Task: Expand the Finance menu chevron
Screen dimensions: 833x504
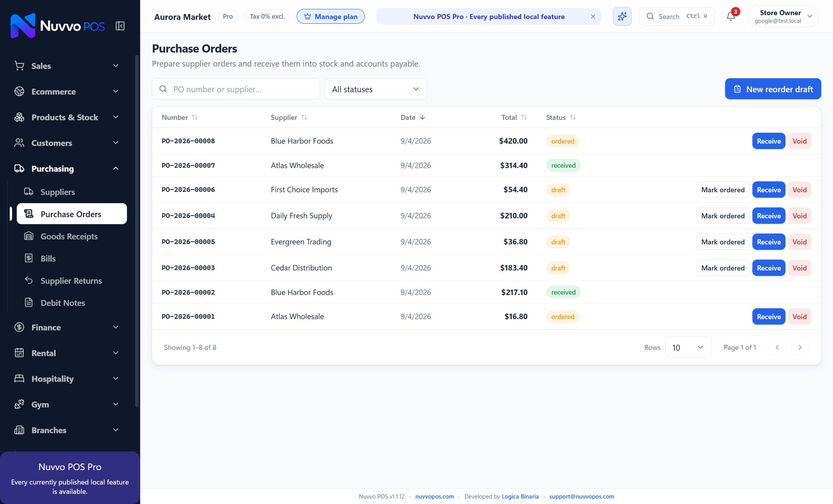Action: [116, 327]
